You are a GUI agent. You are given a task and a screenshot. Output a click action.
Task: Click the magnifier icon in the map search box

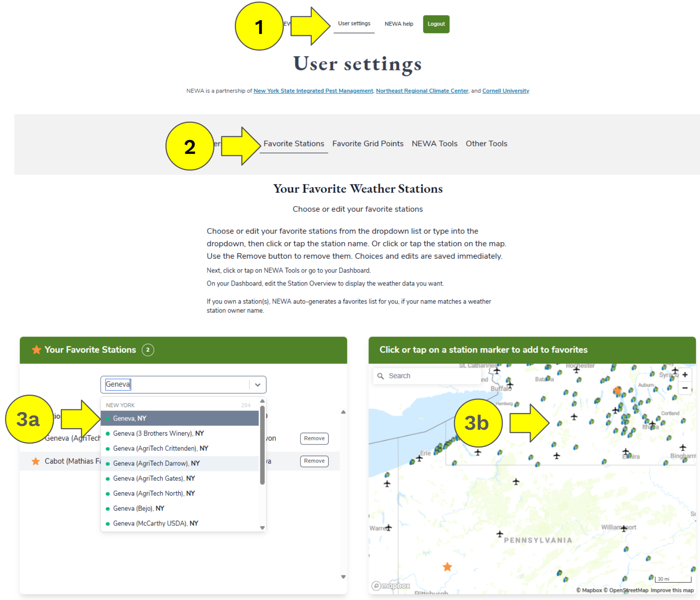pyautogui.click(x=381, y=376)
